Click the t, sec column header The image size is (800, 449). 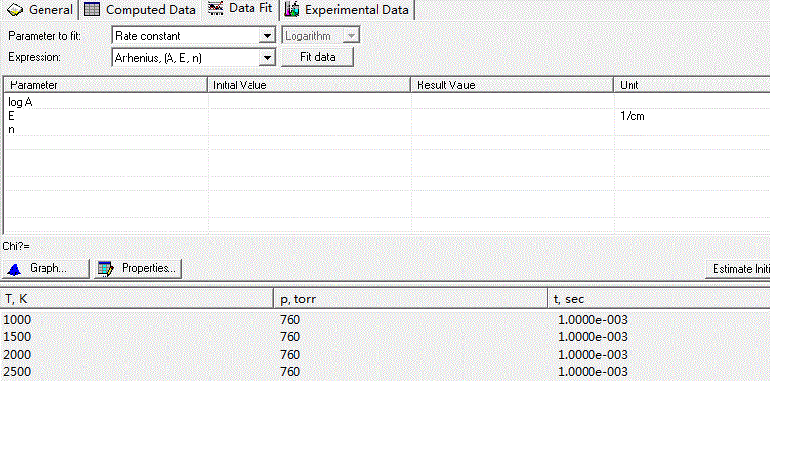[659, 299]
